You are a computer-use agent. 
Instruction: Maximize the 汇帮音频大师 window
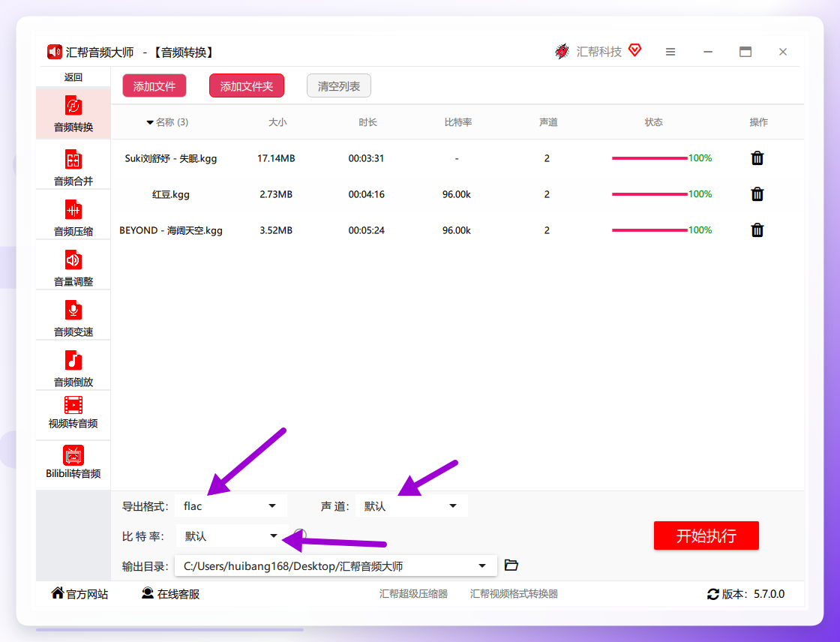tap(745, 52)
